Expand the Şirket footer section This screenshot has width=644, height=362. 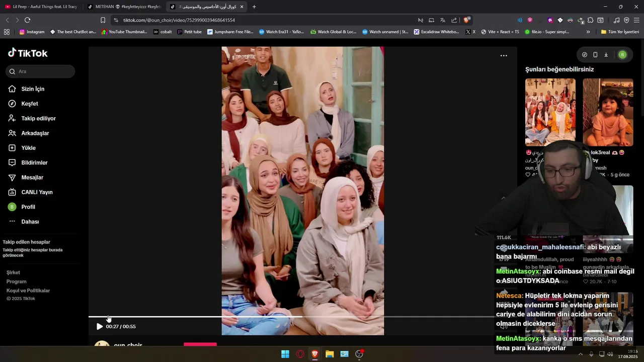click(13, 273)
